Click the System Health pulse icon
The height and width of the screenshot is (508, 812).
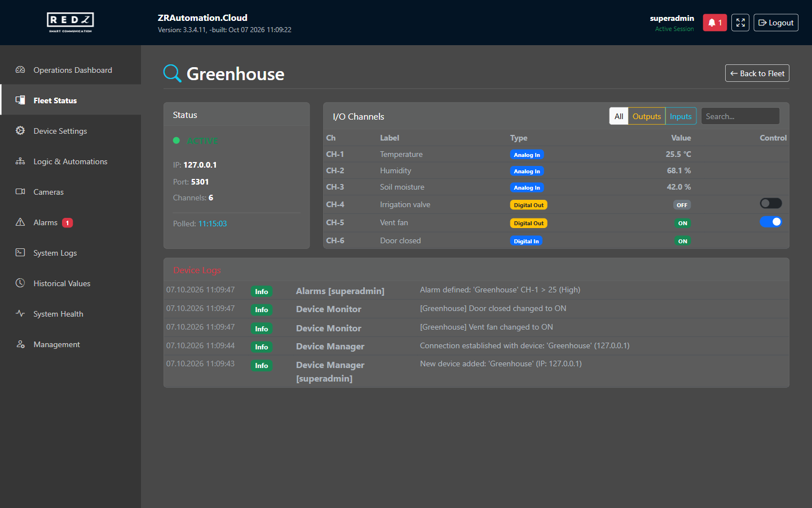[20, 314]
